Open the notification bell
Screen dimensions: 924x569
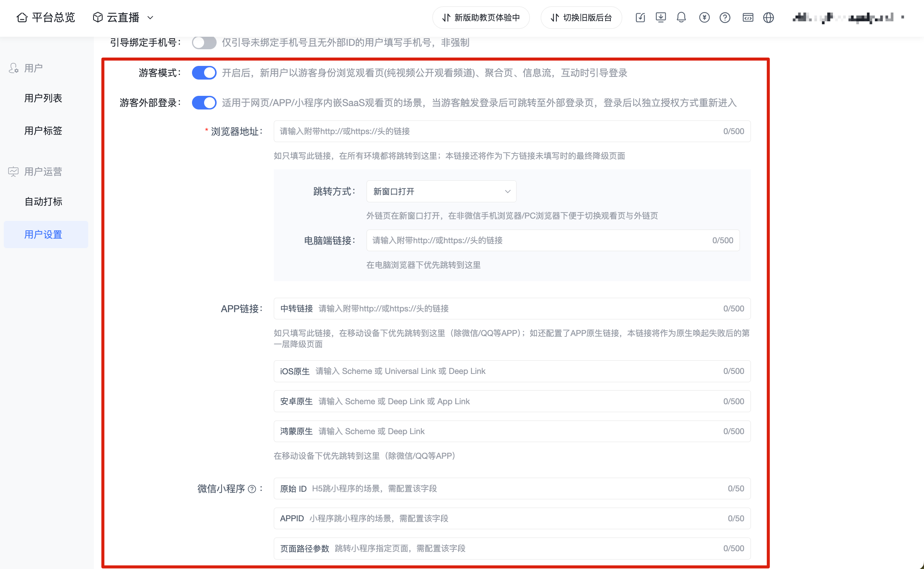point(681,17)
